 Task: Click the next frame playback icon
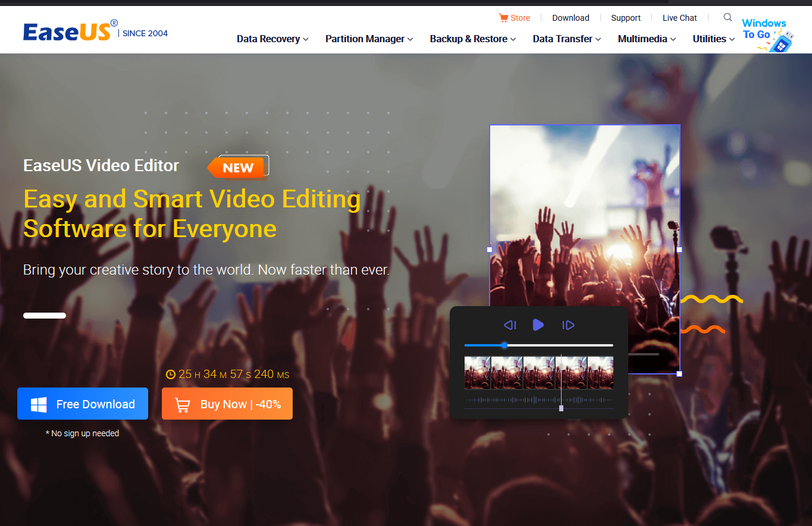(x=568, y=325)
